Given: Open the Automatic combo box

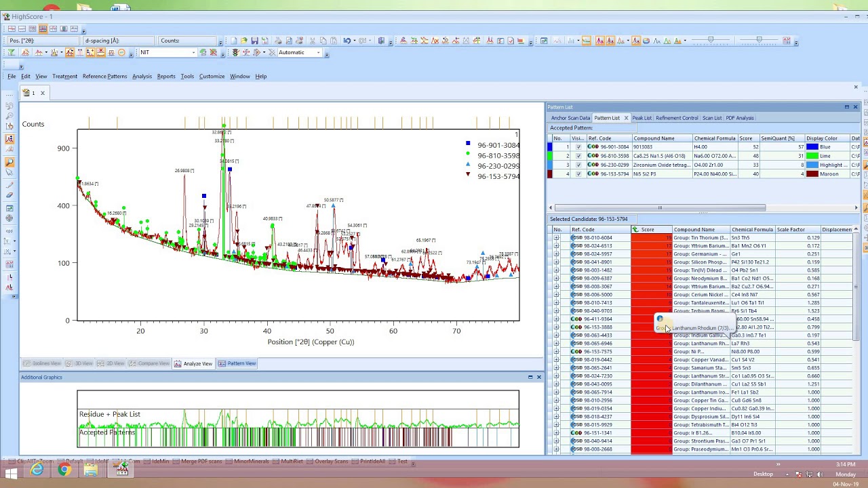Looking at the screenshot, I should [319, 52].
